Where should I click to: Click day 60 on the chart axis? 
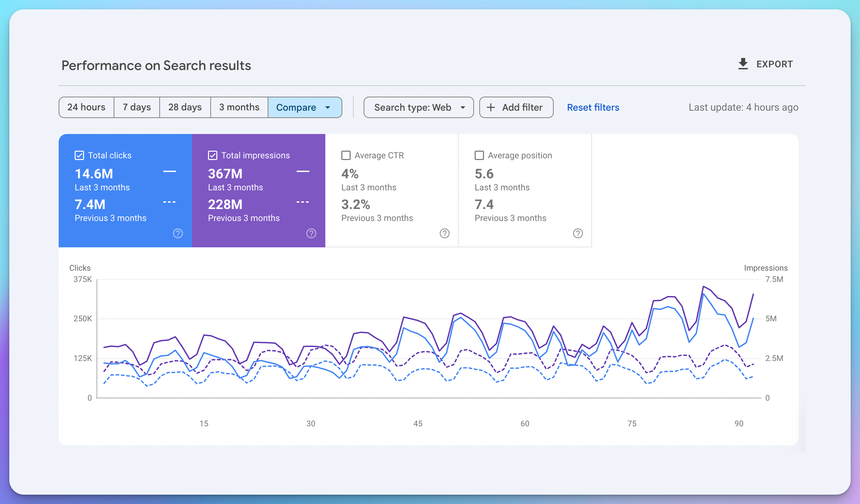click(525, 423)
